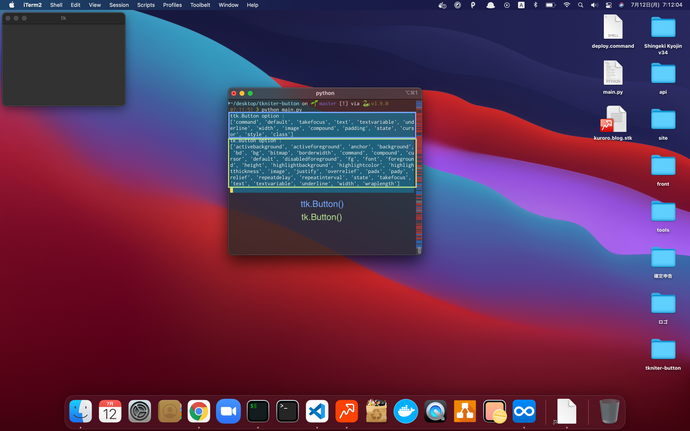Select the site folder on desktop
The image size is (690, 431).
[x=663, y=124]
